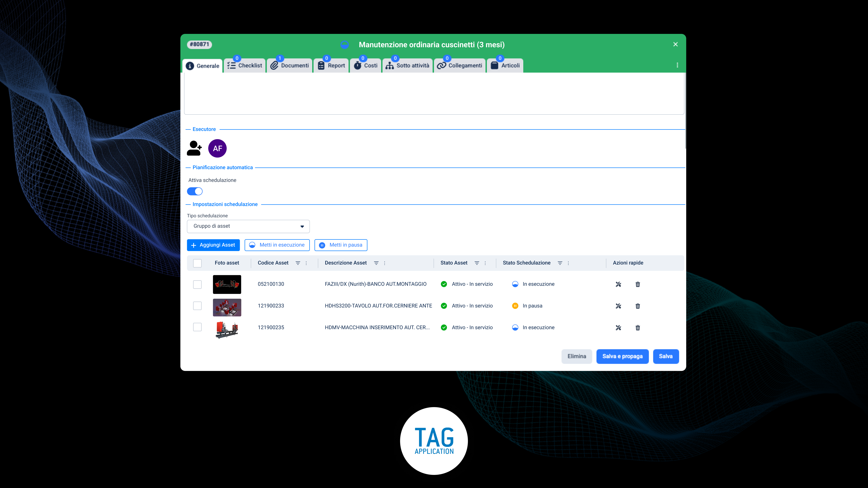The image size is (868, 488).
Task: Close the maintenance dialog
Action: click(675, 45)
